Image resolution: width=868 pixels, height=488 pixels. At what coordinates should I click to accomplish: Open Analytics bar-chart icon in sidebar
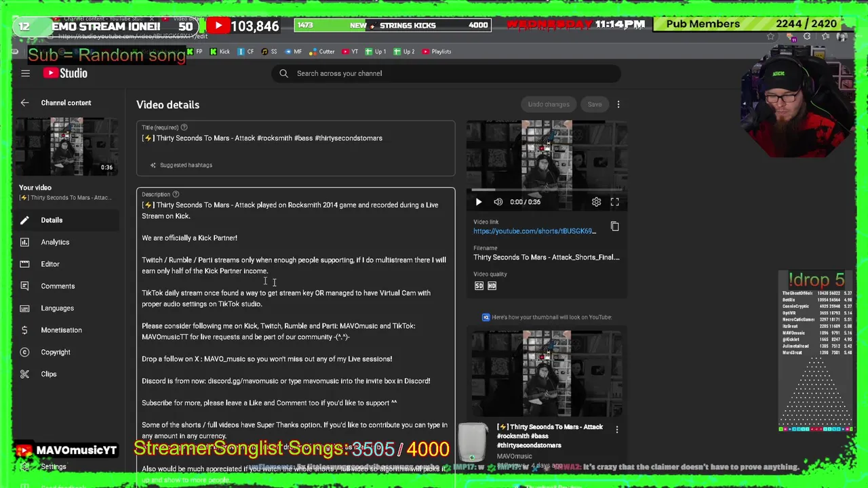(24, 242)
